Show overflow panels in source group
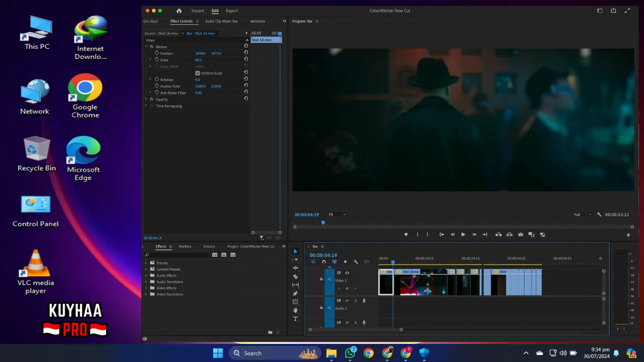 [284, 21]
